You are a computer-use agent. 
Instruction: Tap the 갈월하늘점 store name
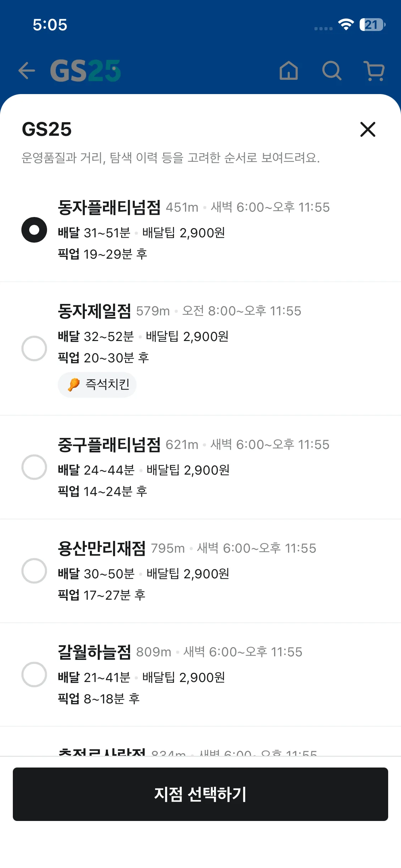[94, 652]
